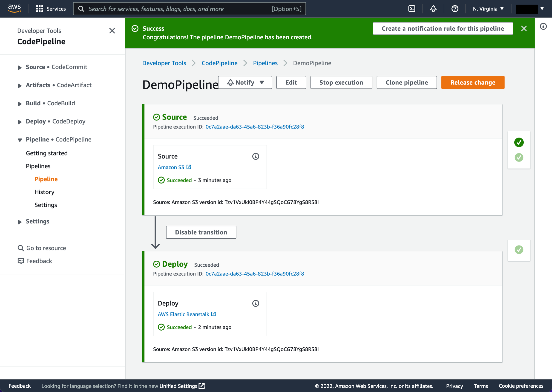Expand the Settings section in the sidebar

pos(20,222)
